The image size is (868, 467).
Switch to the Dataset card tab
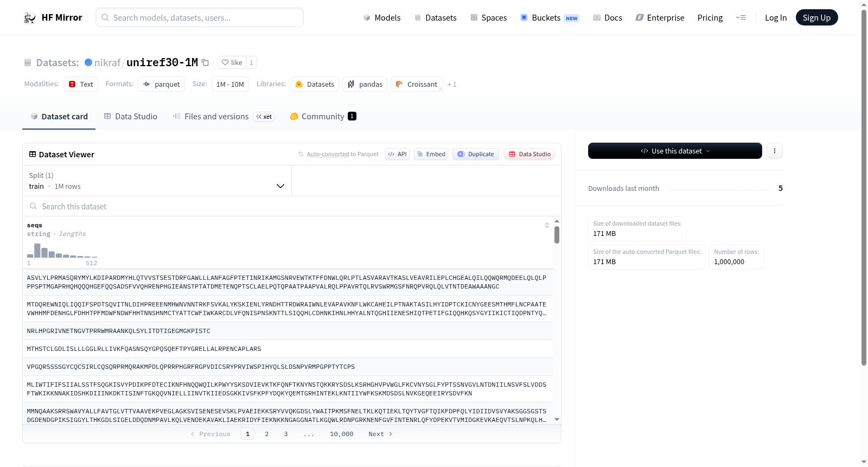coord(59,117)
